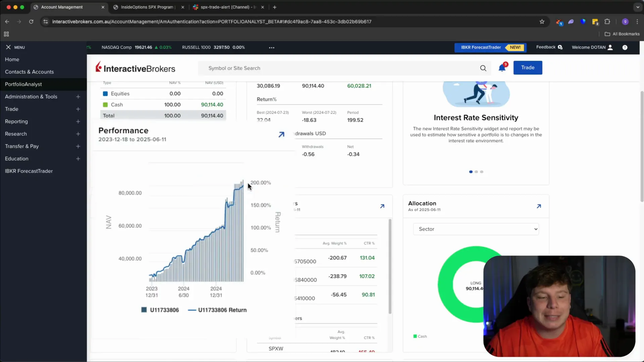644x362 pixels.
Task: Bookmark this page with star icon
Action: pyautogui.click(x=542, y=21)
